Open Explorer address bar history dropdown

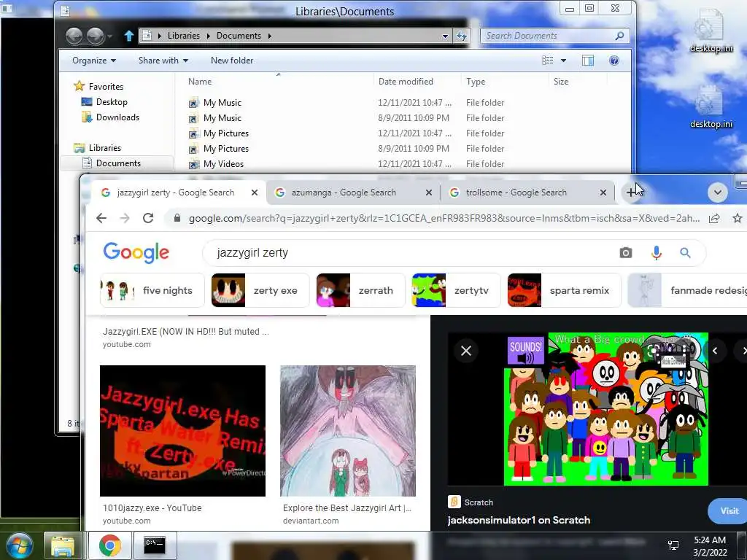pyautogui.click(x=445, y=36)
